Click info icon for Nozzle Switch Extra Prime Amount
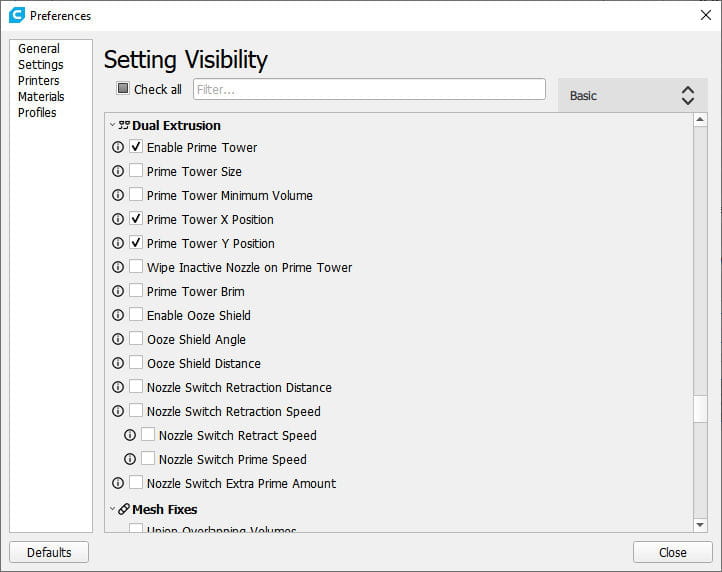This screenshot has height=572, width=722. [118, 483]
